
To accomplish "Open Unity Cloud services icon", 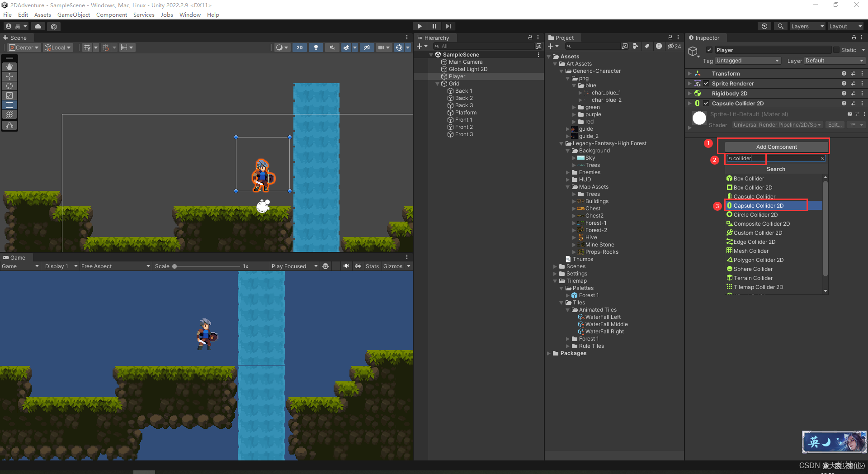I will click(38, 26).
